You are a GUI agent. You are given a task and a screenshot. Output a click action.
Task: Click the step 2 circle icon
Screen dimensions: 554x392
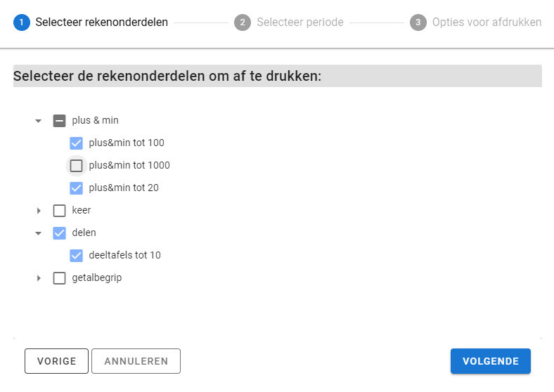pos(243,22)
